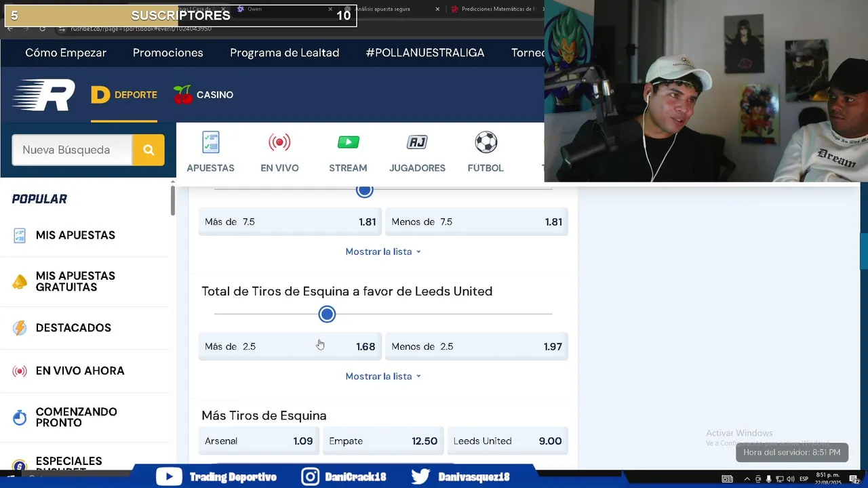868x488 pixels.
Task: Click En Vivo Ahora sidebar live icon
Action: click(20, 371)
